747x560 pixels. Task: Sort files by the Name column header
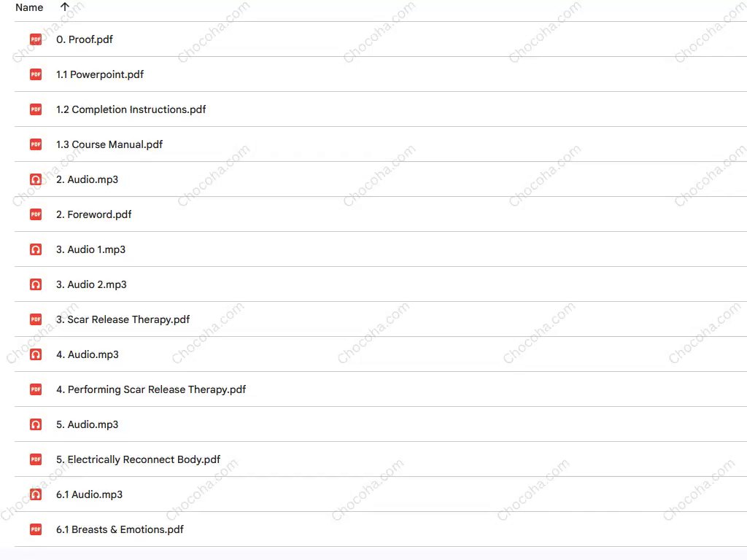coord(29,7)
